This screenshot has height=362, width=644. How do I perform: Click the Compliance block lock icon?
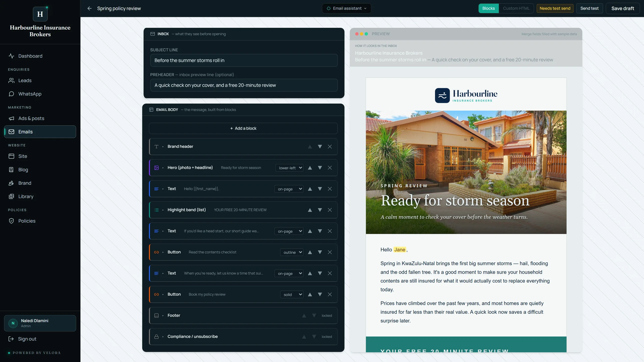click(x=156, y=337)
